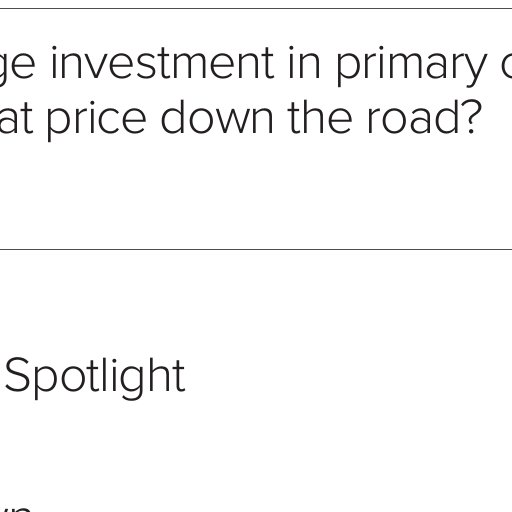The image size is (512, 512).
Task: Click the cut-off text at the bottom edge
Action: (x=17, y=509)
